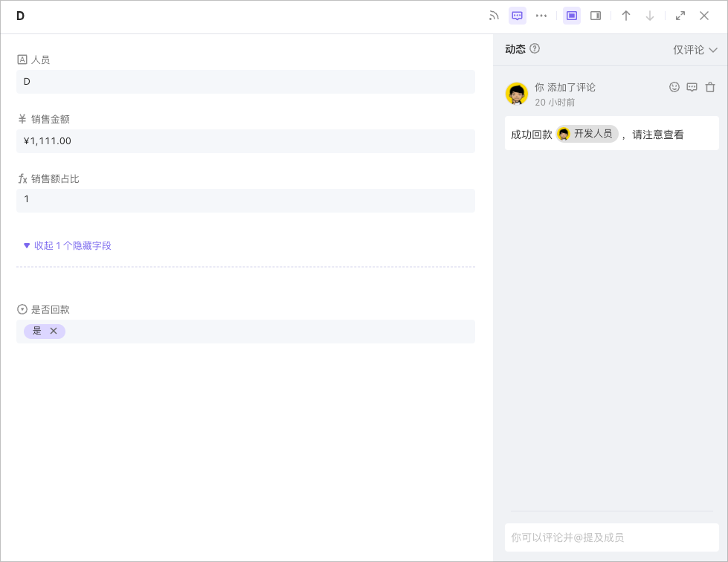Add an emoji reaction to the comment
This screenshot has width=728, height=562.
pos(674,87)
